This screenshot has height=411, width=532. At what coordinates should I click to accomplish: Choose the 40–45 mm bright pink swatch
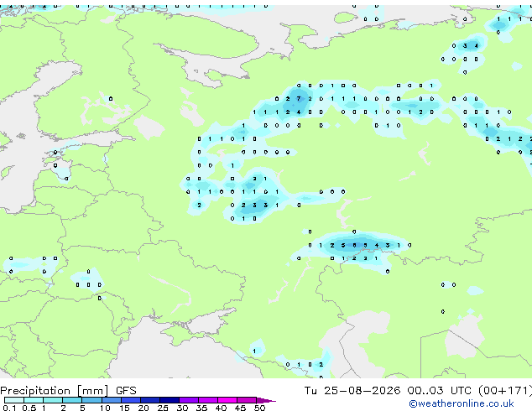227,400
